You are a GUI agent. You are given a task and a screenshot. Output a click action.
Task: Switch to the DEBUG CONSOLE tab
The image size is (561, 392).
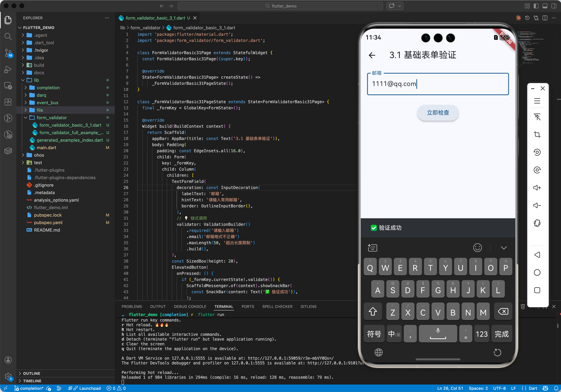point(190,306)
